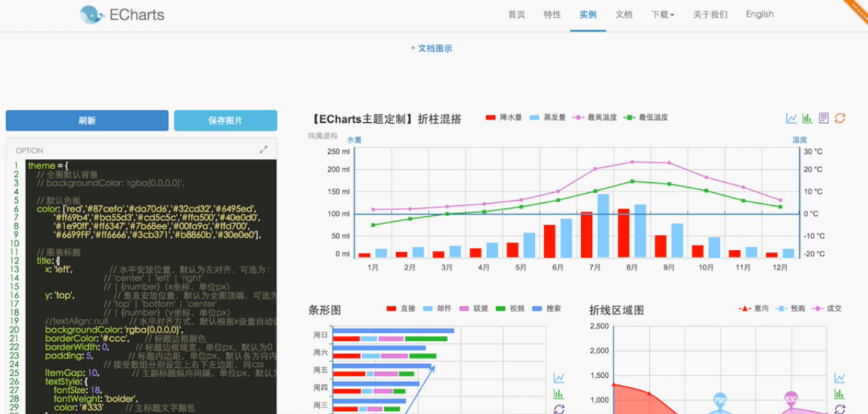Restore the main mixed chart

840,118
